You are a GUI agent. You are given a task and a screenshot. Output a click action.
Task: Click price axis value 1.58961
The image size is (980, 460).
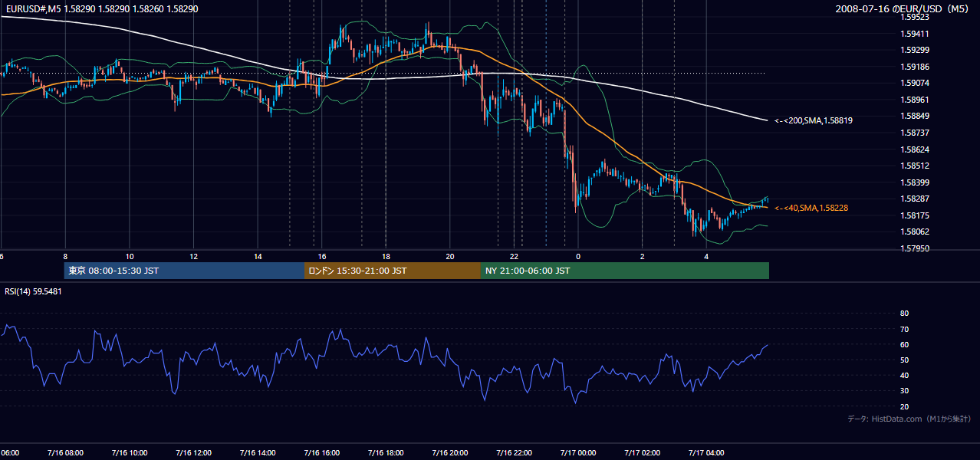[915, 100]
